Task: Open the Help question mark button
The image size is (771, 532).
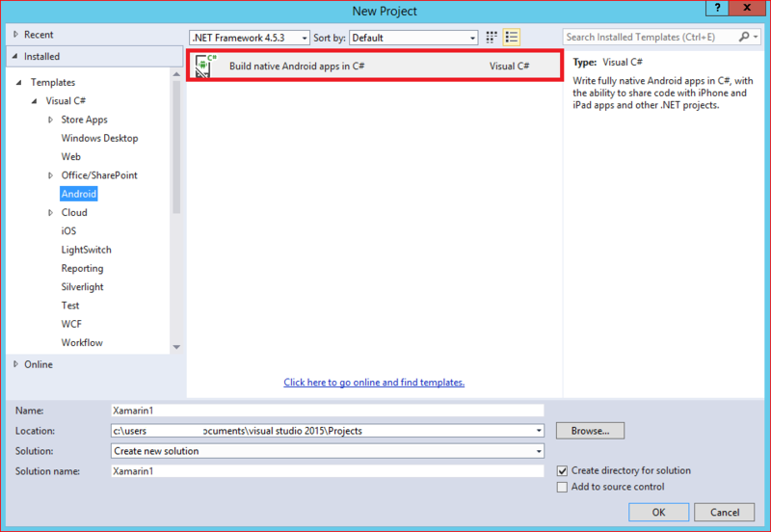Action: click(x=717, y=8)
